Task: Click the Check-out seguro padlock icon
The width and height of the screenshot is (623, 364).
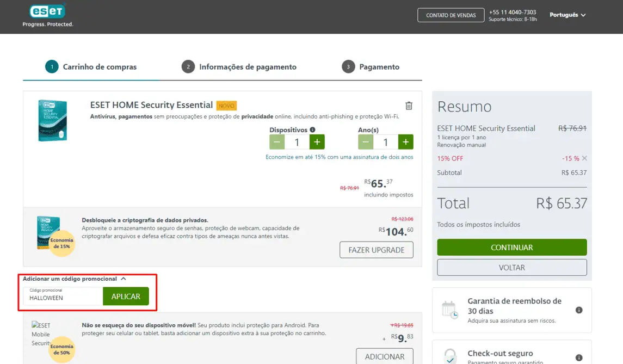Action: click(450, 356)
